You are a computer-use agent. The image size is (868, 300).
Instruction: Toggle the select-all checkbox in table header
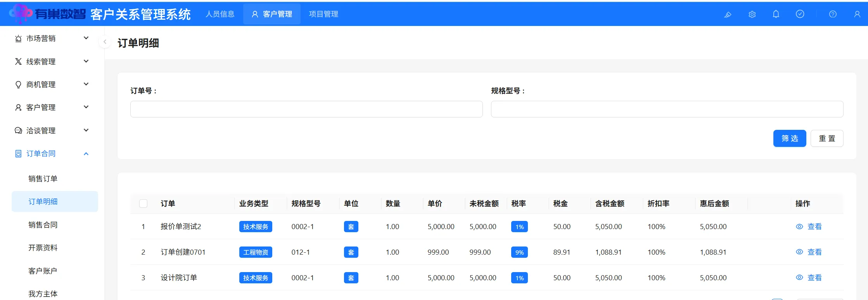coord(143,203)
